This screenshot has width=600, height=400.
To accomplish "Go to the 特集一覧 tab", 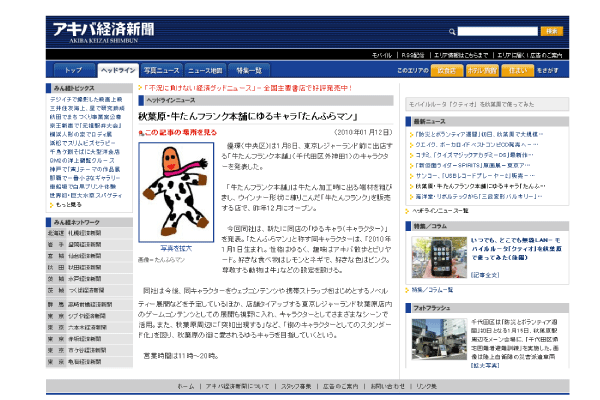I will [x=249, y=70].
